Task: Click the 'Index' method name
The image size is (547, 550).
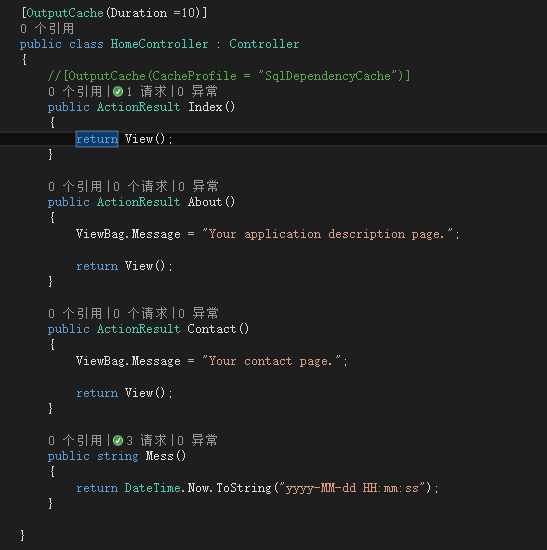Action: pyautogui.click(x=205, y=107)
